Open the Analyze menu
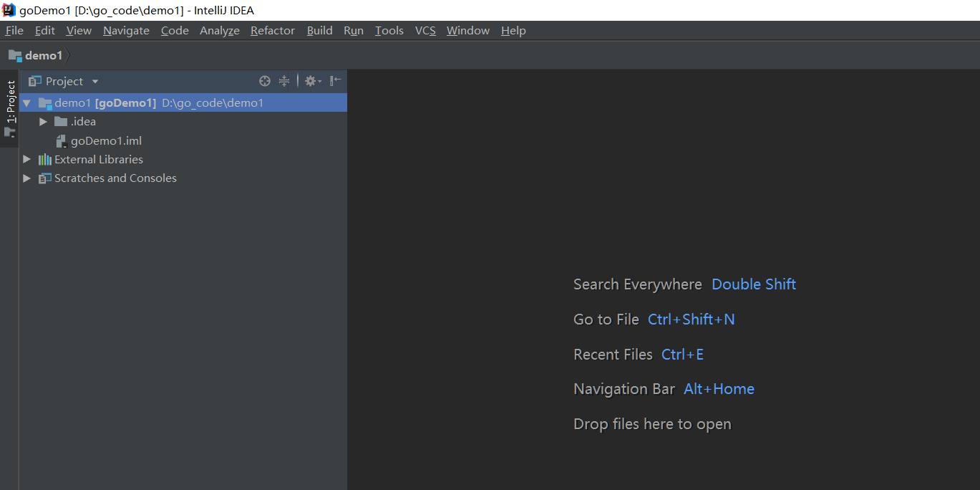Image resolution: width=980 pixels, height=490 pixels. [220, 30]
